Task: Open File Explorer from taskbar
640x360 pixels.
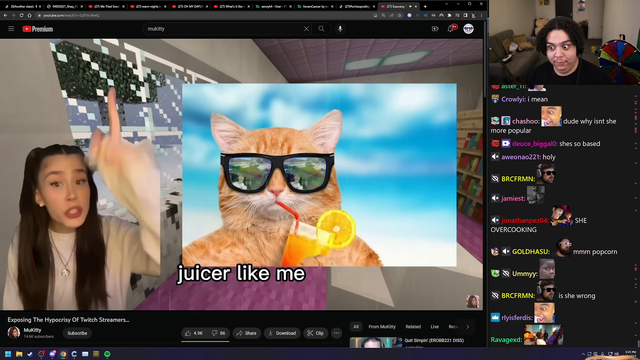Action: (x=19, y=354)
